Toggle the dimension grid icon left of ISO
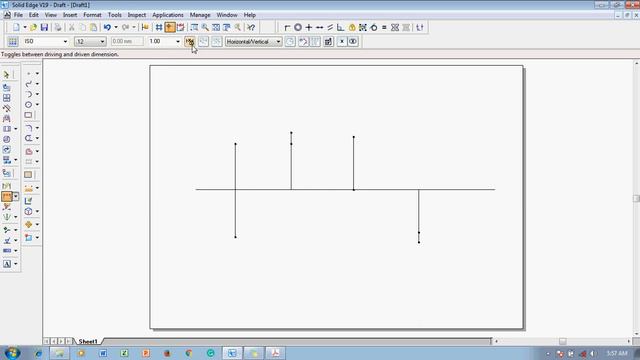Viewport: 640px width, 360px height. pyautogui.click(x=13, y=41)
